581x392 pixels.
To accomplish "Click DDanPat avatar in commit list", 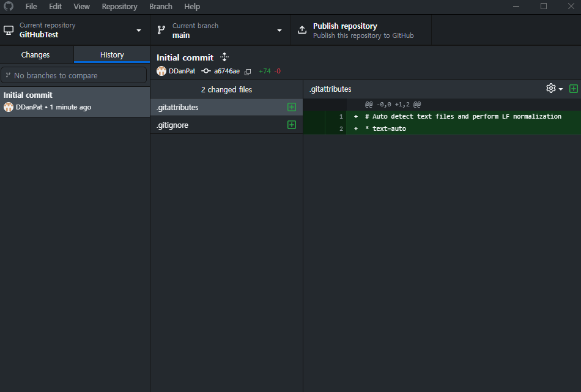I will (x=9, y=107).
